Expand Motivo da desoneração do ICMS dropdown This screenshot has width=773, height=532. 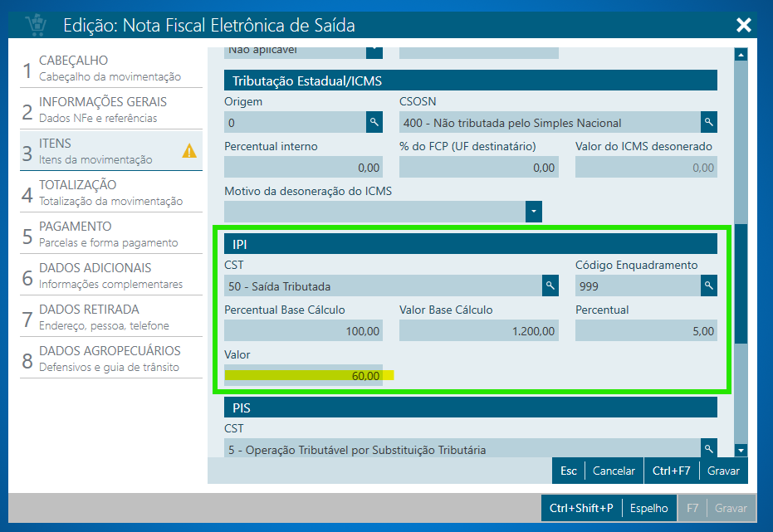(534, 212)
